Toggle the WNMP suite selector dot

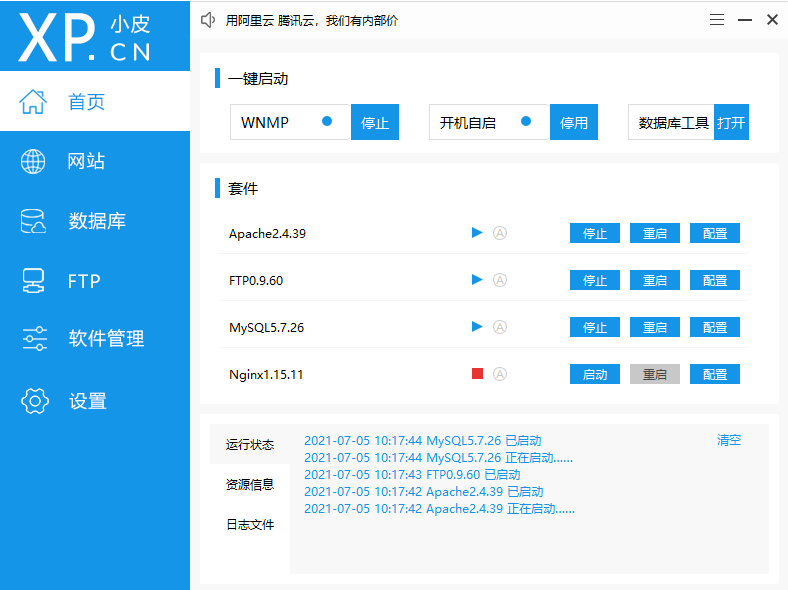[x=327, y=121]
